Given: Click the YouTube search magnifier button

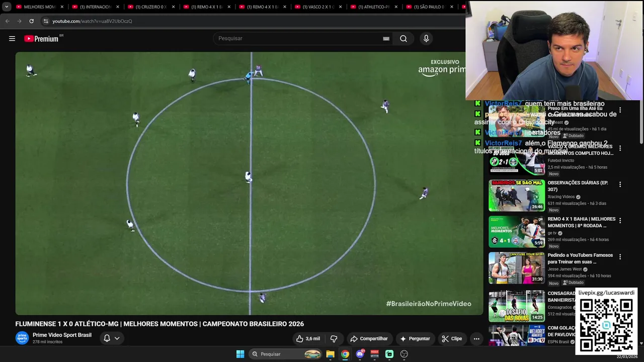Looking at the screenshot, I should (404, 39).
